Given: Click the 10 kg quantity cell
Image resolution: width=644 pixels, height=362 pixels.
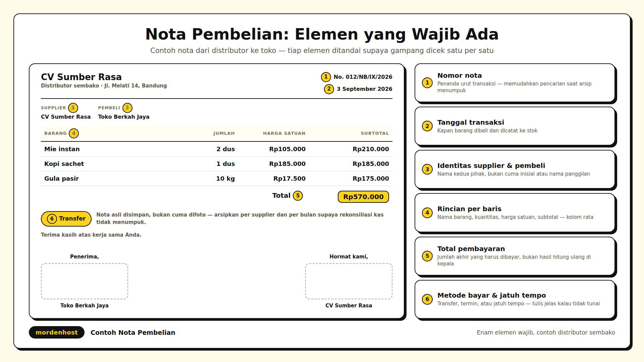Looking at the screenshot, I should point(225,179).
